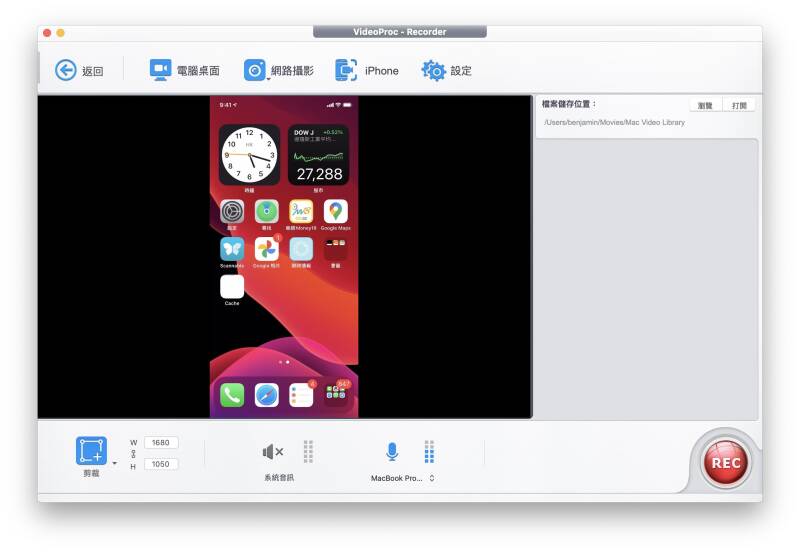Click the 系統音訊 label
Image resolution: width=800 pixels, height=552 pixels.
tap(279, 478)
